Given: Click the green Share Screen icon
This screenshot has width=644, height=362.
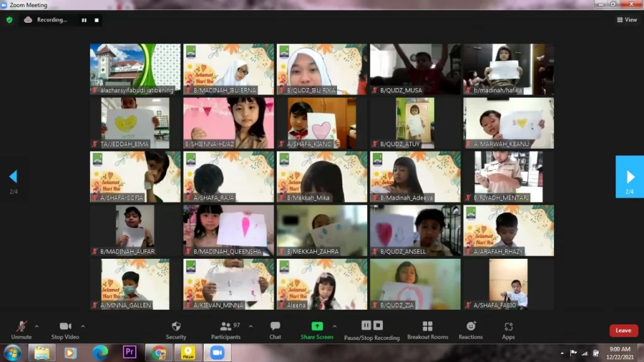Looking at the screenshot, I should point(317,326).
